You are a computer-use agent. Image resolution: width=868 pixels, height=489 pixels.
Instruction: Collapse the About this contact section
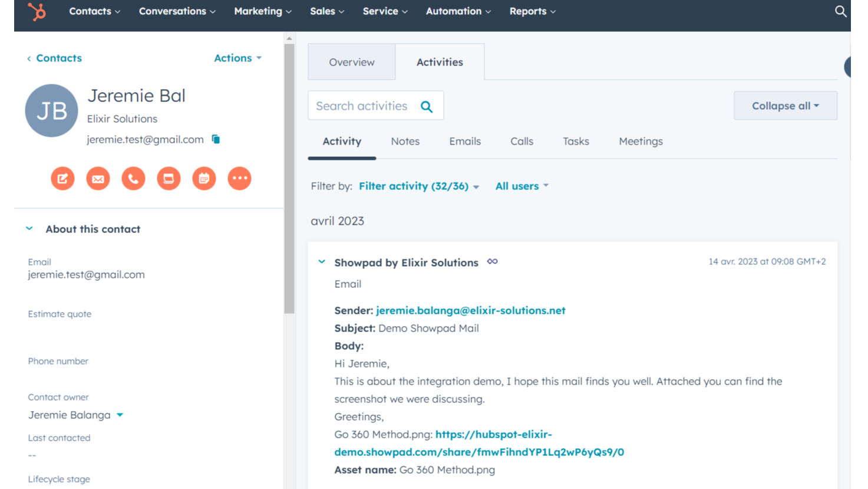point(29,228)
